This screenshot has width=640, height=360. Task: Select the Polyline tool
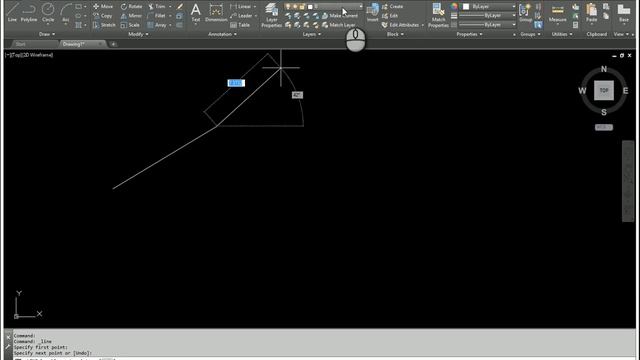point(29,12)
